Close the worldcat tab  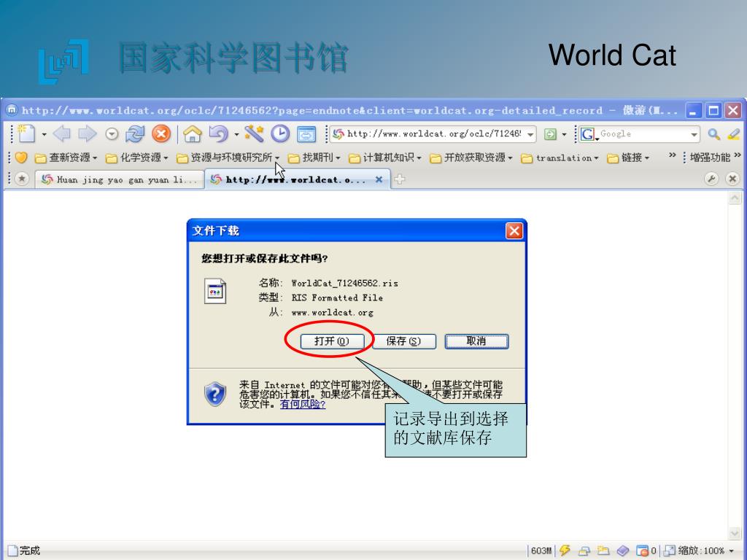[379, 179]
